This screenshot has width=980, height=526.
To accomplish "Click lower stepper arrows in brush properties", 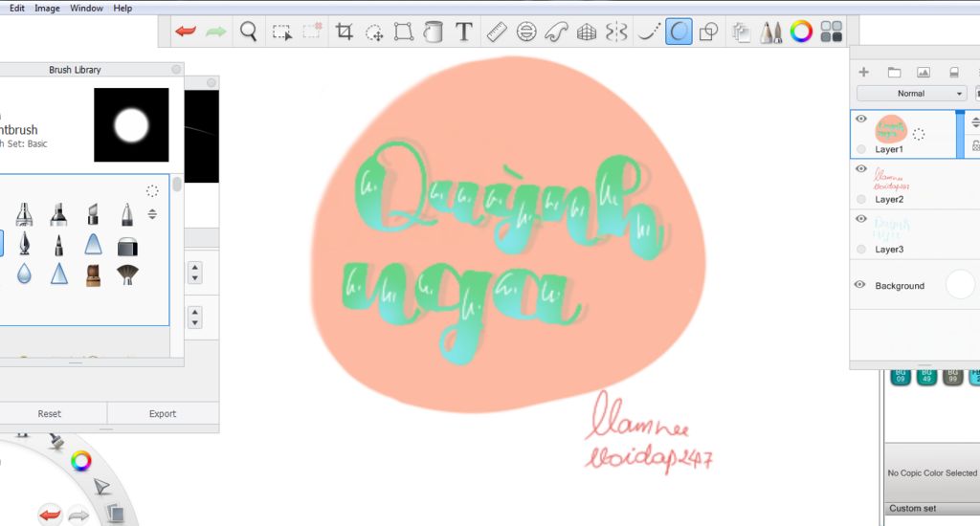I will click(195, 318).
